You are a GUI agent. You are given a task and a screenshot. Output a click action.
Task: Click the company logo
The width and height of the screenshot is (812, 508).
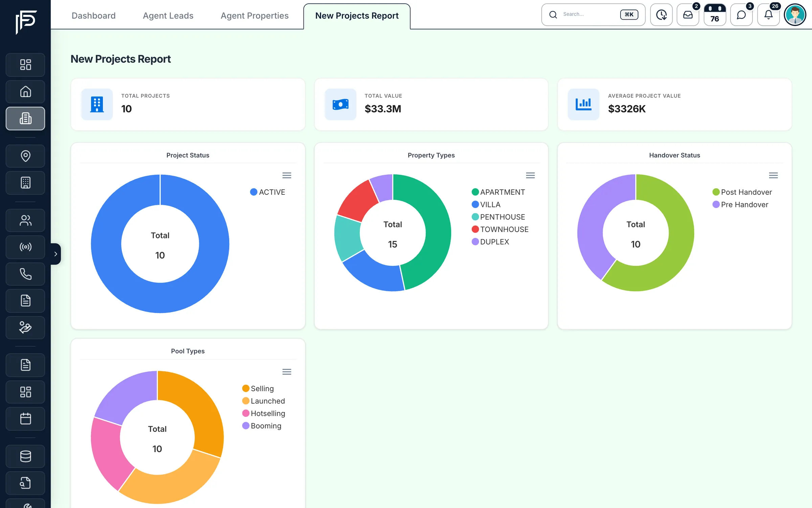click(x=26, y=22)
